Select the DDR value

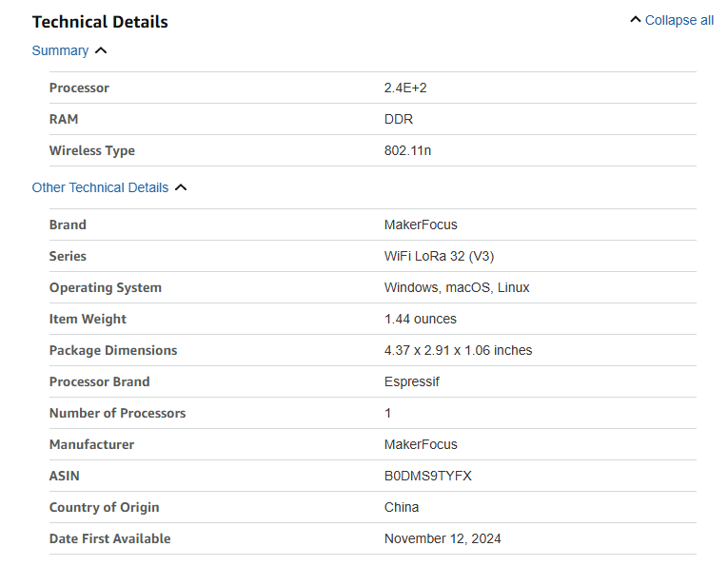click(x=399, y=119)
